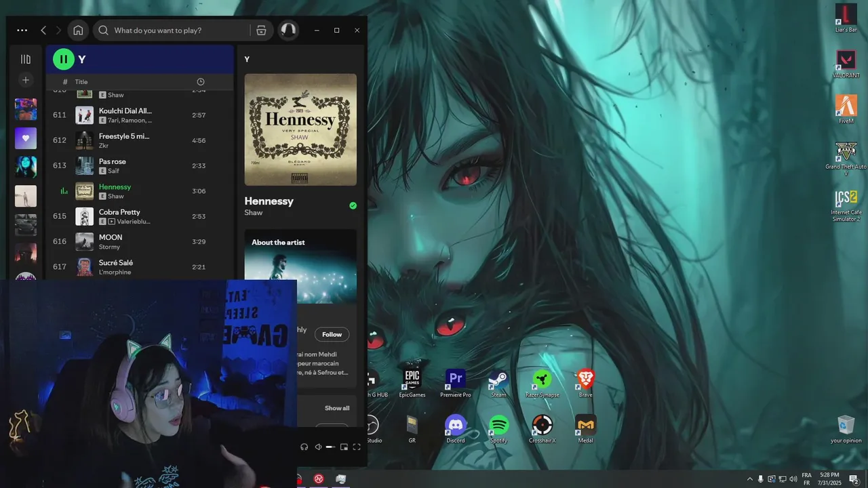
Task: Launch Crosshair X desktop shortcut
Action: pos(542,429)
